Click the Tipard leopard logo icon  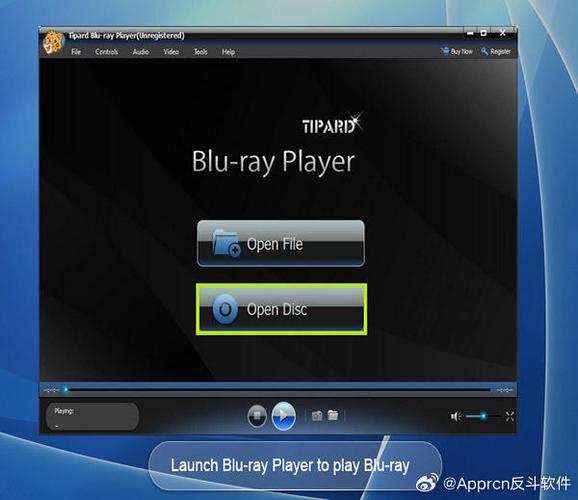coord(53,42)
